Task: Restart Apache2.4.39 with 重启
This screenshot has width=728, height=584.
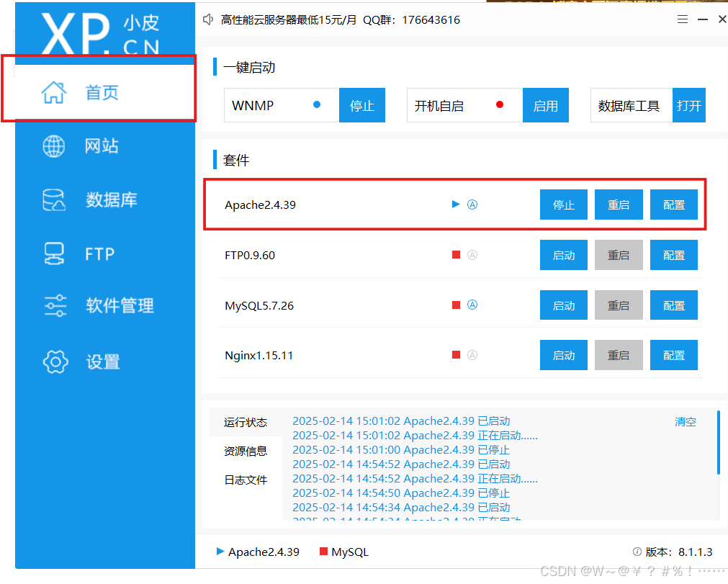Action: [x=619, y=205]
